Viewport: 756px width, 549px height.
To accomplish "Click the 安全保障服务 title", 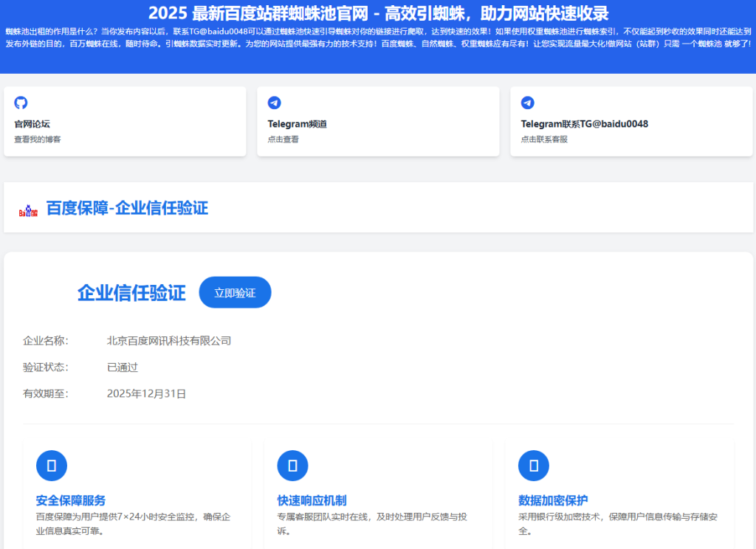I will click(71, 500).
